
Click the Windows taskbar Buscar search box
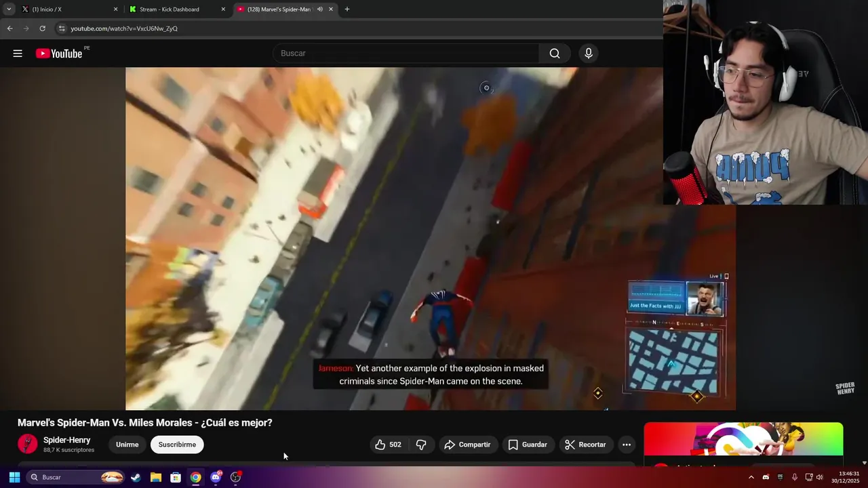(x=76, y=477)
